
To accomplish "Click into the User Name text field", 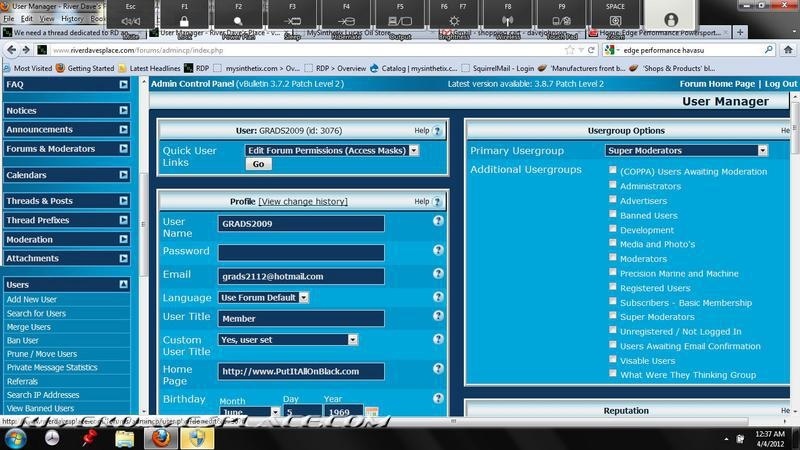I will pyautogui.click(x=301, y=224).
